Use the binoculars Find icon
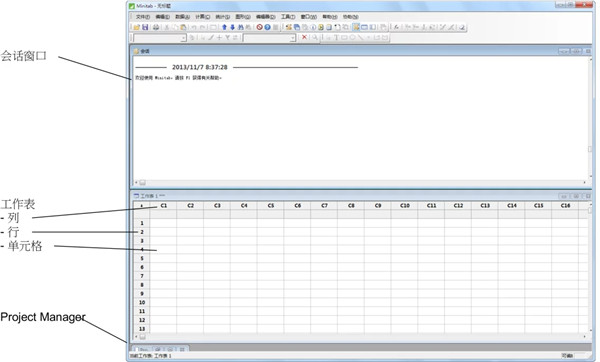 tap(240, 27)
